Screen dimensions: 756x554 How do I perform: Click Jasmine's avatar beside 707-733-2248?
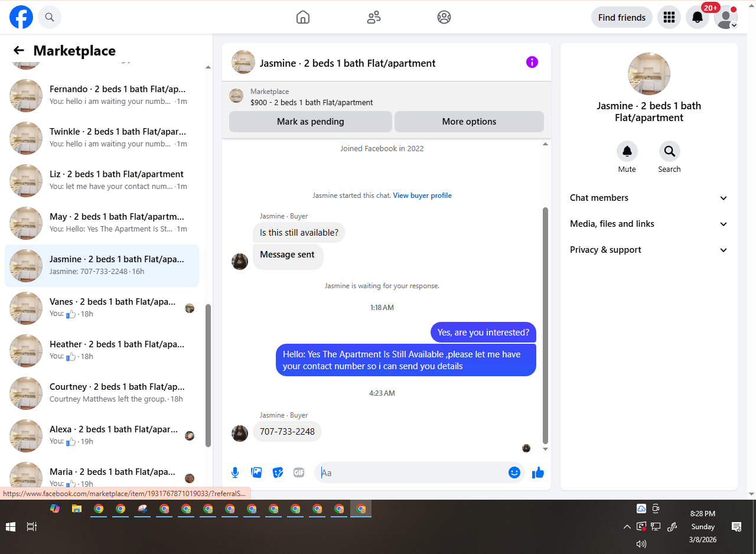pos(240,433)
